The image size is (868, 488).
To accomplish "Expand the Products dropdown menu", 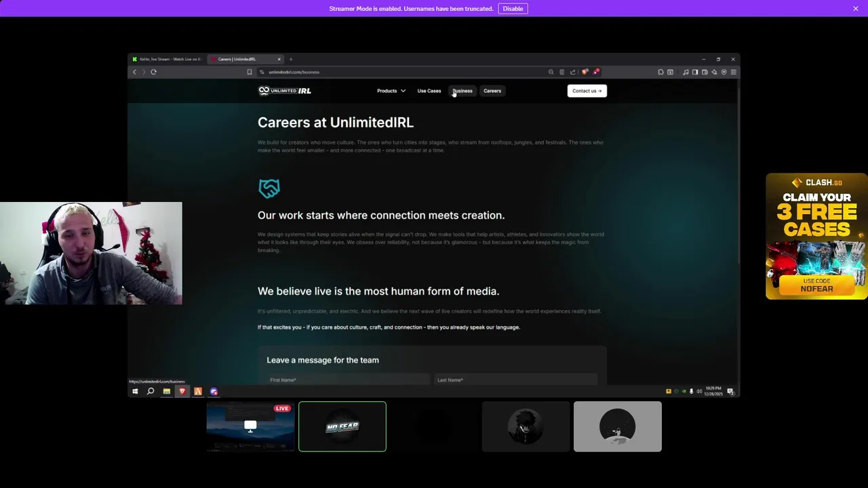I will click(x=391, y=91).
